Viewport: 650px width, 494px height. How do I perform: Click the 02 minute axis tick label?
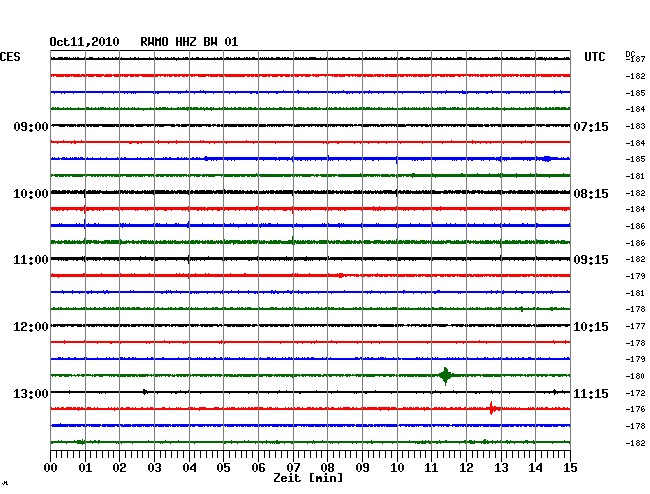tap(119, 467)
